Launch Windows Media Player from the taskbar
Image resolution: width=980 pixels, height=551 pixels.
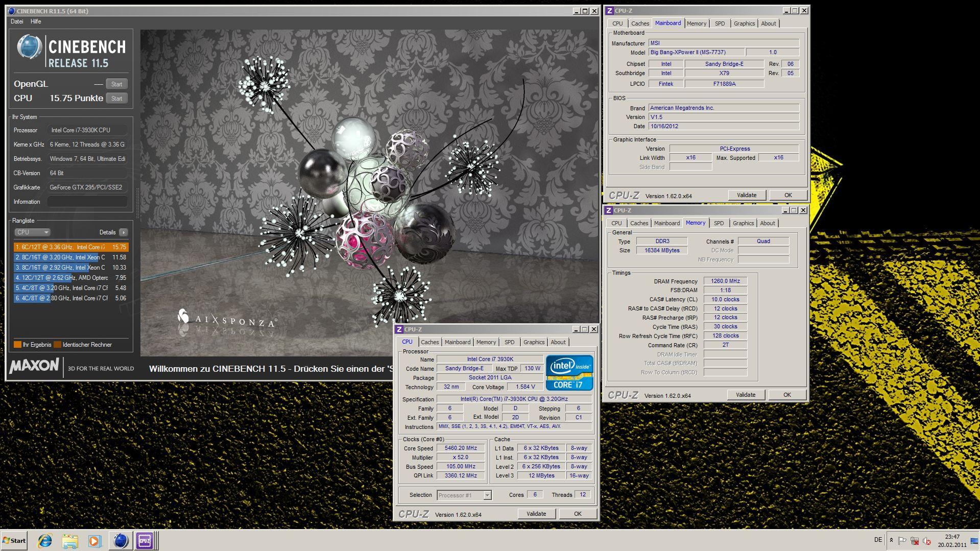click(94, 540)
